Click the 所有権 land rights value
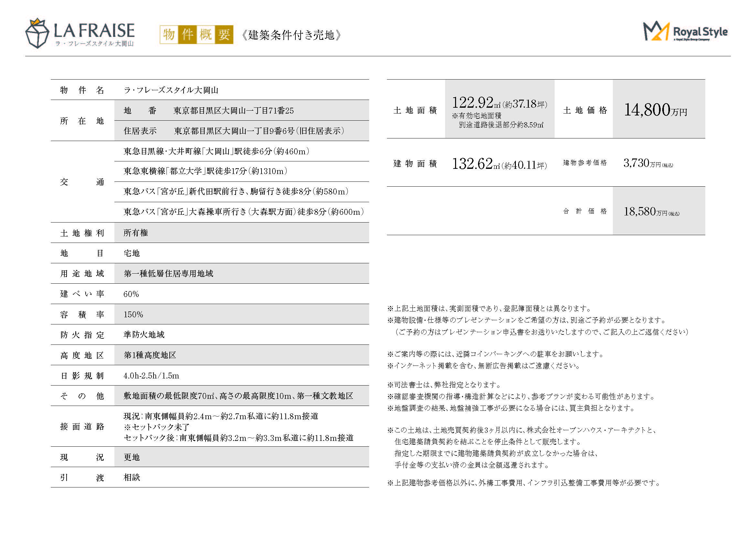 tap(136, 233)
